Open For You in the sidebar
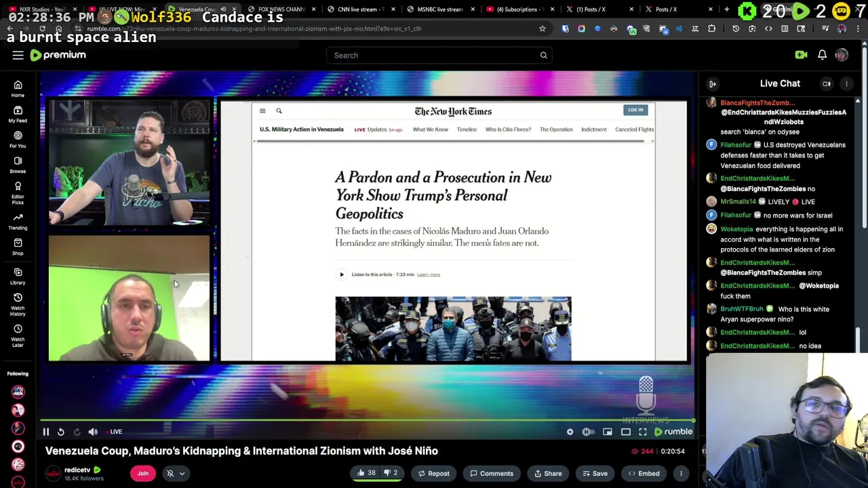 (18, 139)
